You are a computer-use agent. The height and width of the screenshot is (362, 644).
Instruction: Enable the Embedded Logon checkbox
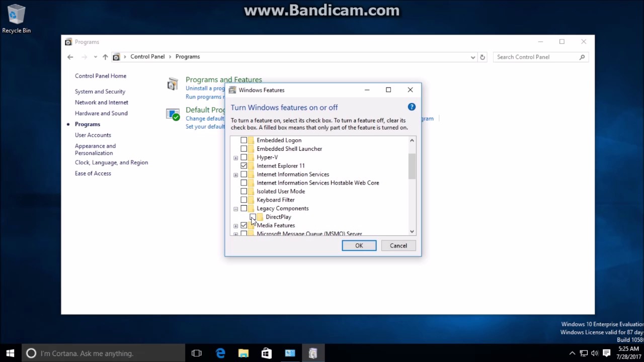tap(244, 140)
